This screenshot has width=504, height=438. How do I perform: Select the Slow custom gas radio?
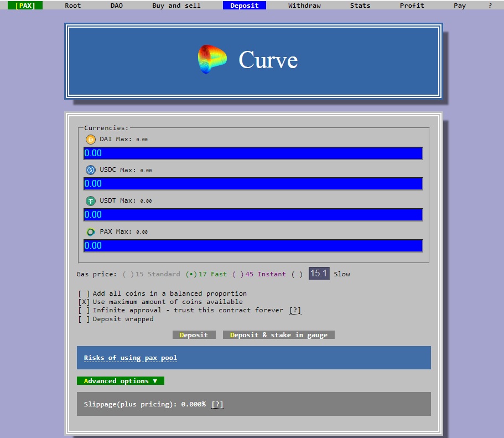(x=297, y=274)
